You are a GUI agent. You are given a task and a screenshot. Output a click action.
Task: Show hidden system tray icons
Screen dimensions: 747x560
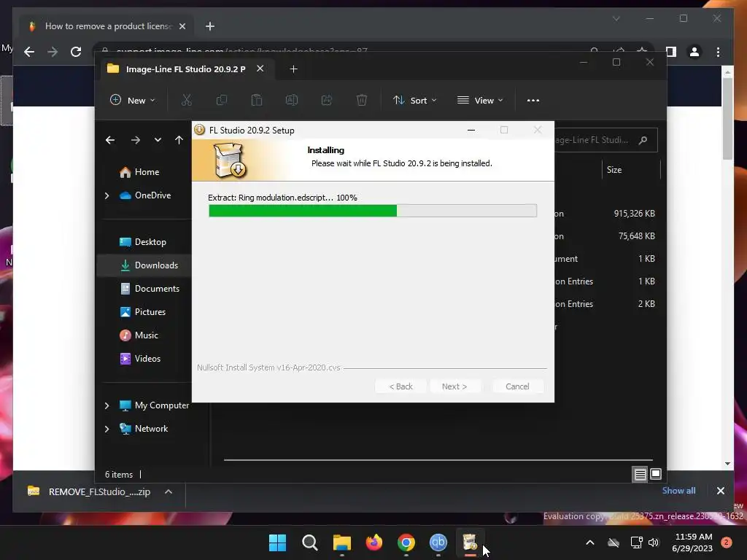589,542
